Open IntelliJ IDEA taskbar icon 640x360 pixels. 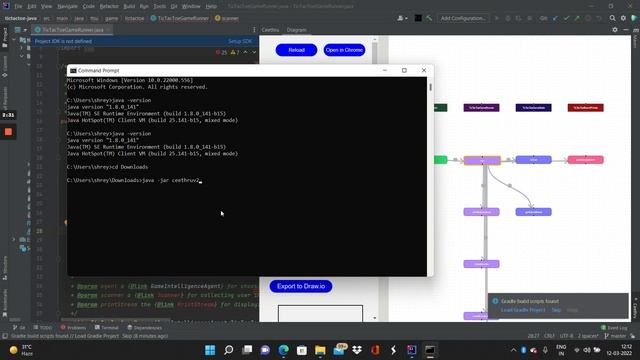coord(411,350)
